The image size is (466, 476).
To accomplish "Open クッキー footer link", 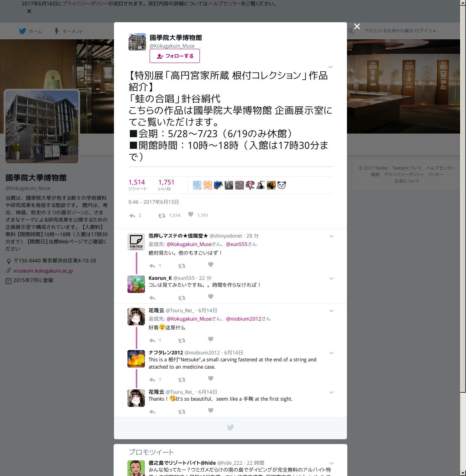I will pyautogui.click(x=436, y=175).
